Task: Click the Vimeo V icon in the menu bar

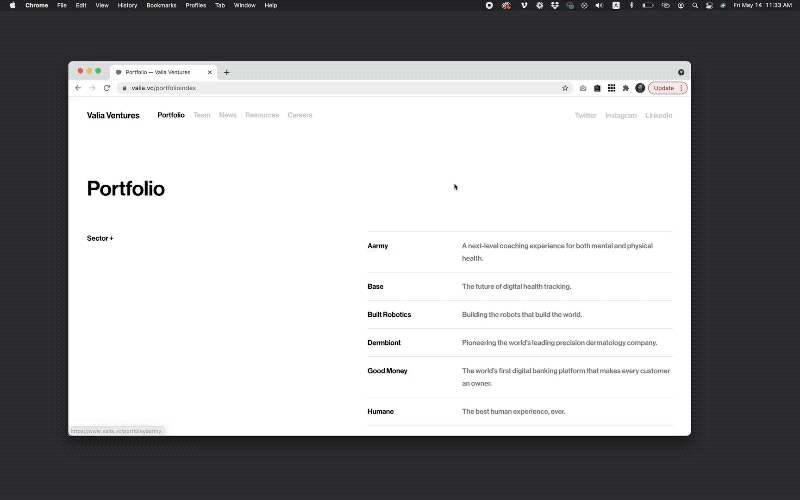Action: coord(524,5)
